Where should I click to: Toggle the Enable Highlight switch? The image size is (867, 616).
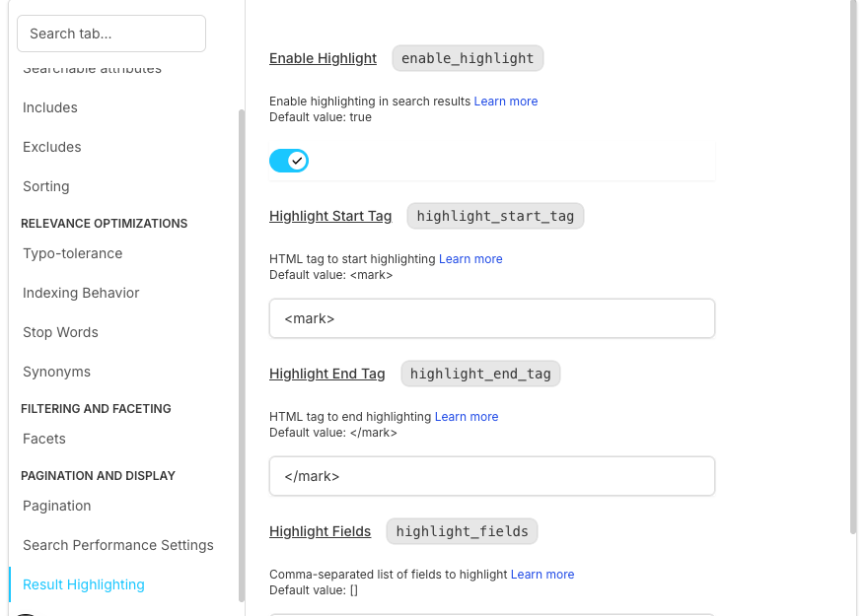point(289,161)
